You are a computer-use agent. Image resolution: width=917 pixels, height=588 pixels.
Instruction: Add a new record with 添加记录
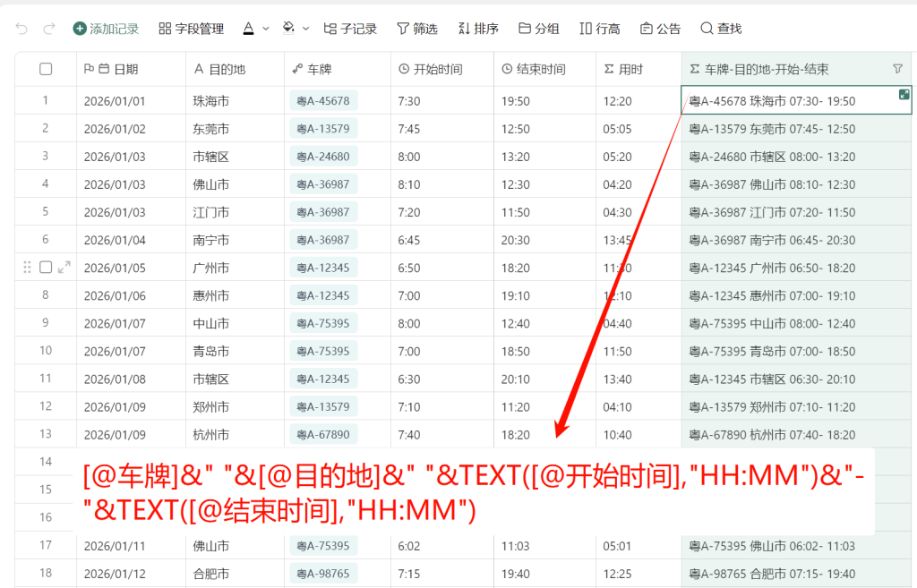pos(106,29)
